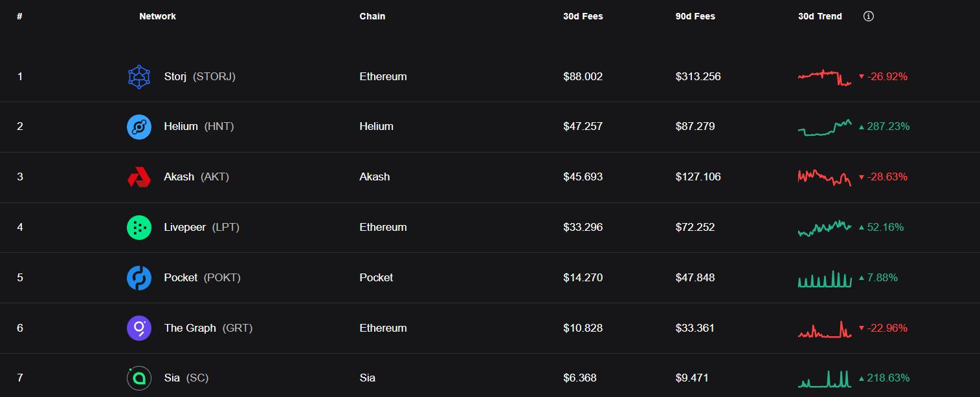The width and height of the screenshot is (980, 397).
Task: Open the Storj (STORJ) network name link
Action: 199,76
